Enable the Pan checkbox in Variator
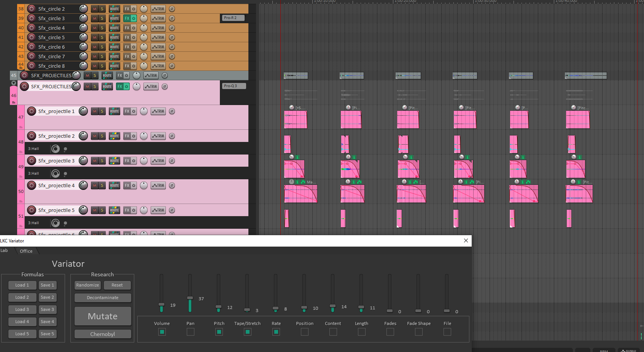 pos(191,332)
